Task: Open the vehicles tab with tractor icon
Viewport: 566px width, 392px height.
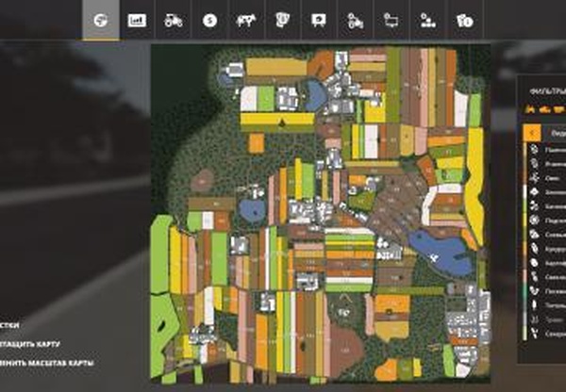Action: coord(174,20)
